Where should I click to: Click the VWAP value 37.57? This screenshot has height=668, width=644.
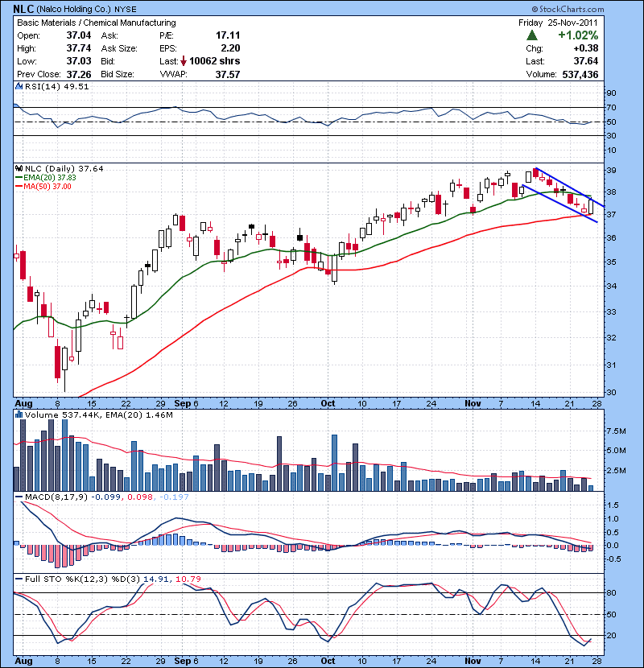click(x=228, y=74)
